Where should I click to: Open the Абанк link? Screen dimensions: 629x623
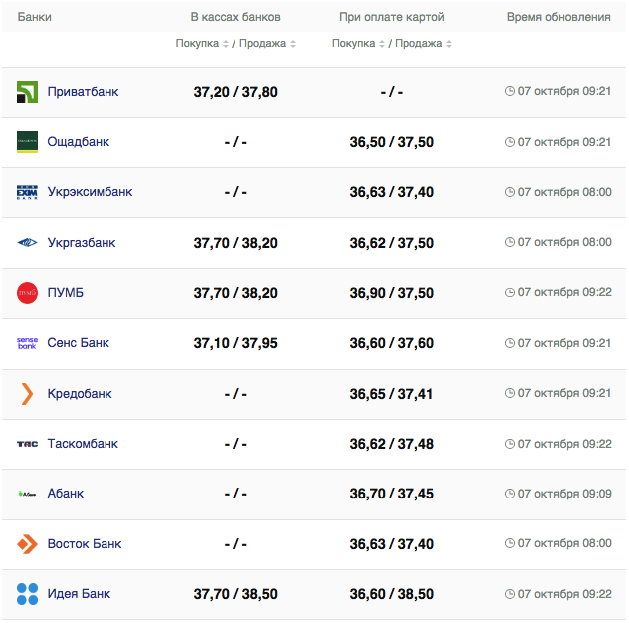pyautogui.click(x=66, y=494)
